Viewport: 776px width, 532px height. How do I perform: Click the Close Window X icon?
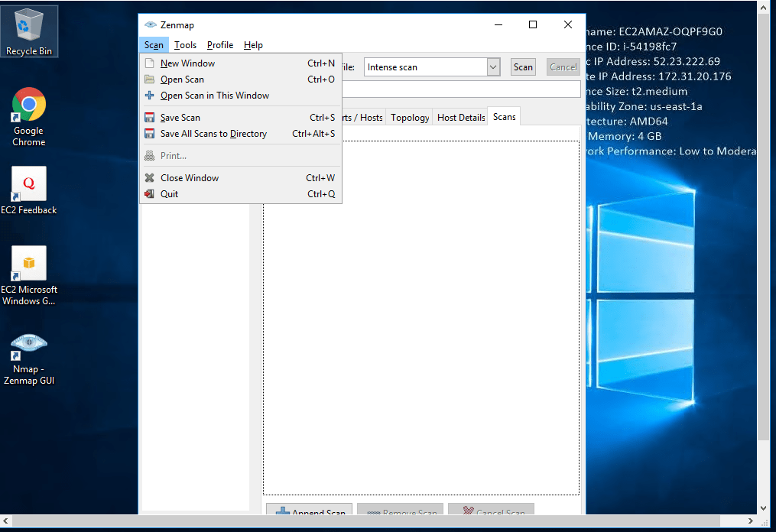point(150,178)
